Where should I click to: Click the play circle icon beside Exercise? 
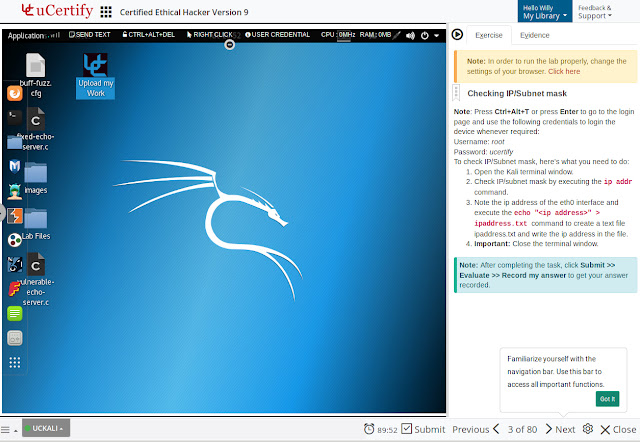pyautogui.click(x=457, y=34)
